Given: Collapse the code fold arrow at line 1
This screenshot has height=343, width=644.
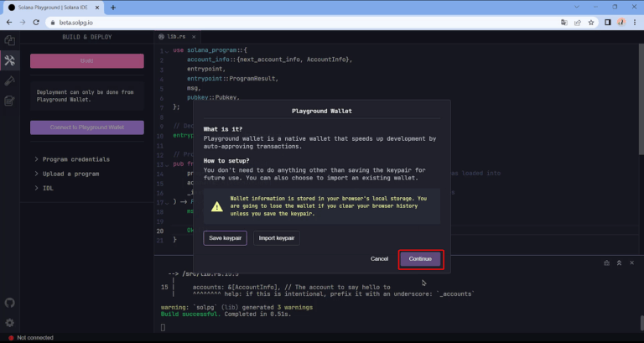Looking at the screenshot, I should click(x=167, y=51).
